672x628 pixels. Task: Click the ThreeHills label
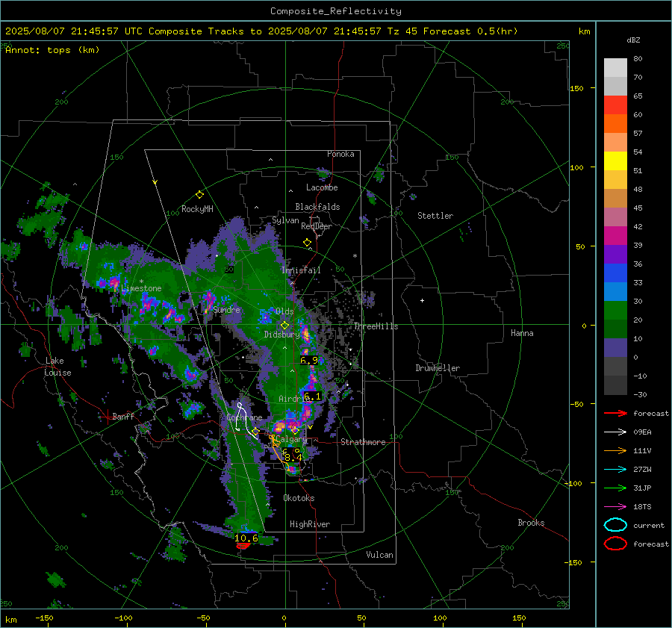376,326
